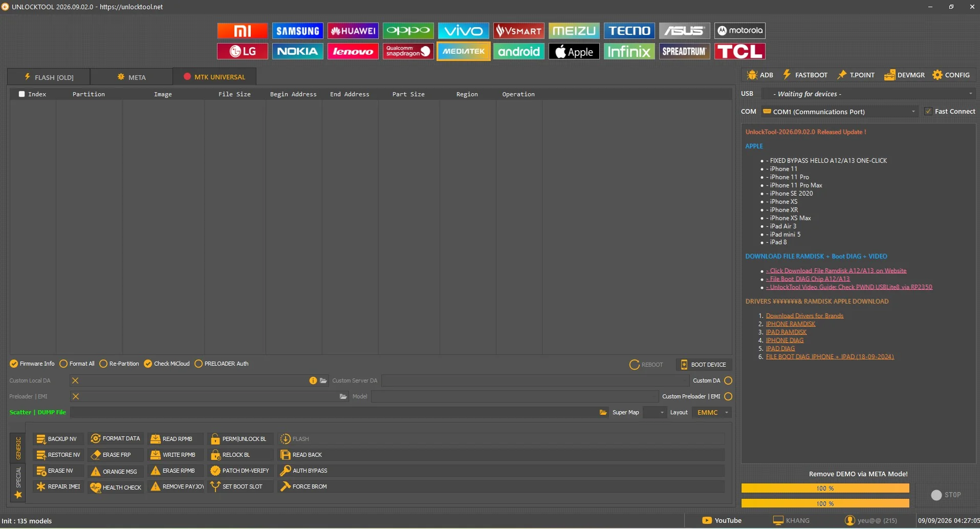The width and height of the screenshot is (980, 529).
Task: Expand the Super Map dropdown
Action: (x=655, y=412)
